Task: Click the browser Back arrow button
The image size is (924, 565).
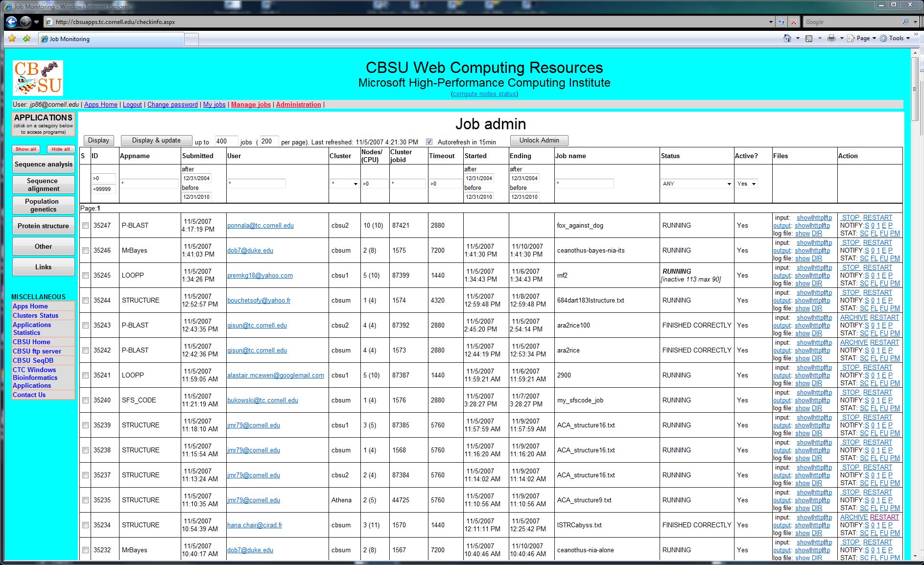Action: [12, 22]
